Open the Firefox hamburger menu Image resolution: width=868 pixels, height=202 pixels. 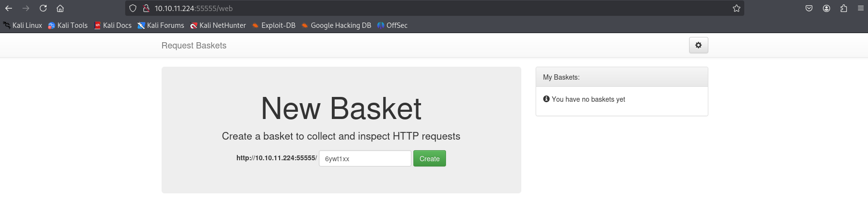tap(861, 8)
